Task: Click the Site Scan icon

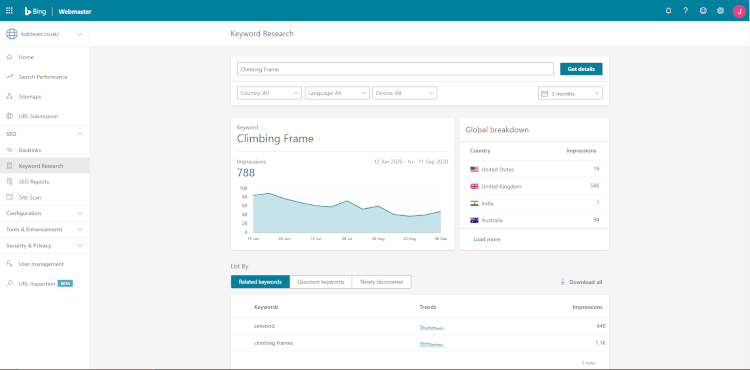Action: pyautogui.click(x=10, y=197)
